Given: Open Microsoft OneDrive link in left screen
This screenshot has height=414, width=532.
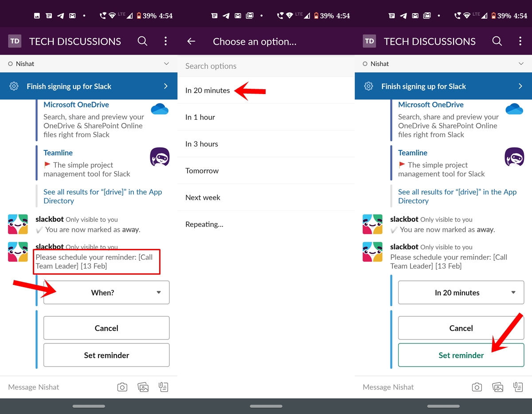Looking at the screenshot, I should [x=76, y=105].
